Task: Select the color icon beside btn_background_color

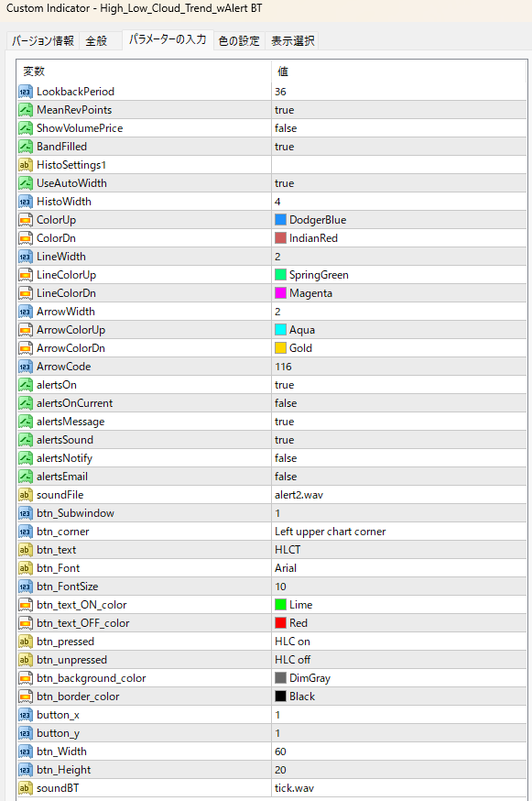Action: tap(25, 678)
